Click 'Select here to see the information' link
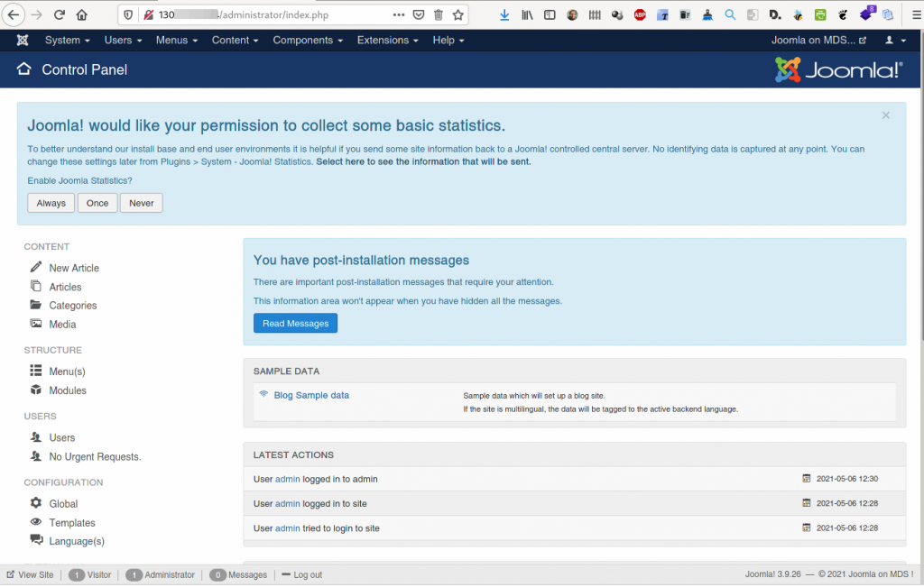924x587 pixels. coord(423,161)
